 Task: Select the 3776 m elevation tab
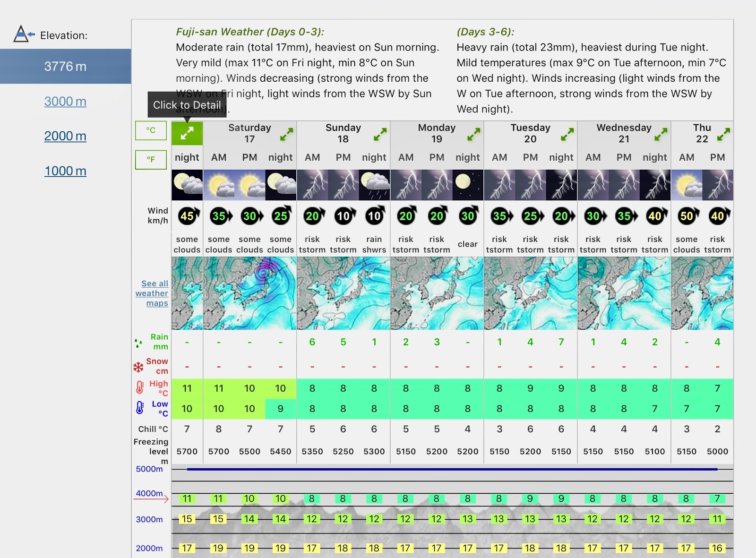point(65,66)
